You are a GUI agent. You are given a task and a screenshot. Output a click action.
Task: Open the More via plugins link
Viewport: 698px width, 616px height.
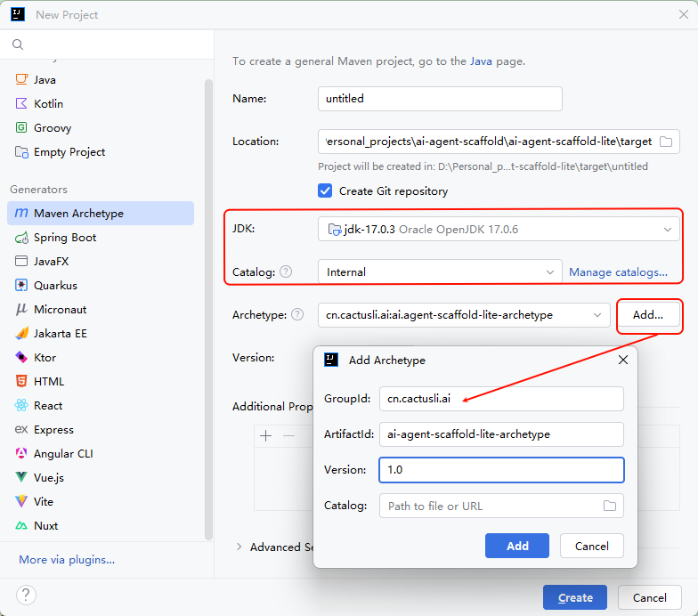pos(67,559)
